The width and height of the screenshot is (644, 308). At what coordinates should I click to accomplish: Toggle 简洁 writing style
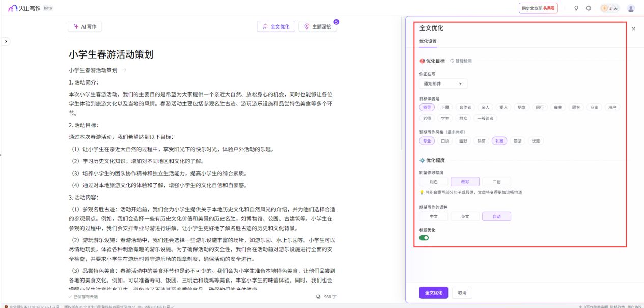pos(517,141)
